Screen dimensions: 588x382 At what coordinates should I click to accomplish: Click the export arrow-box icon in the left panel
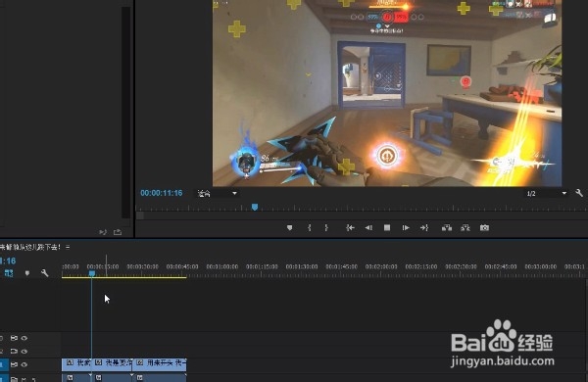coord(118,232)
